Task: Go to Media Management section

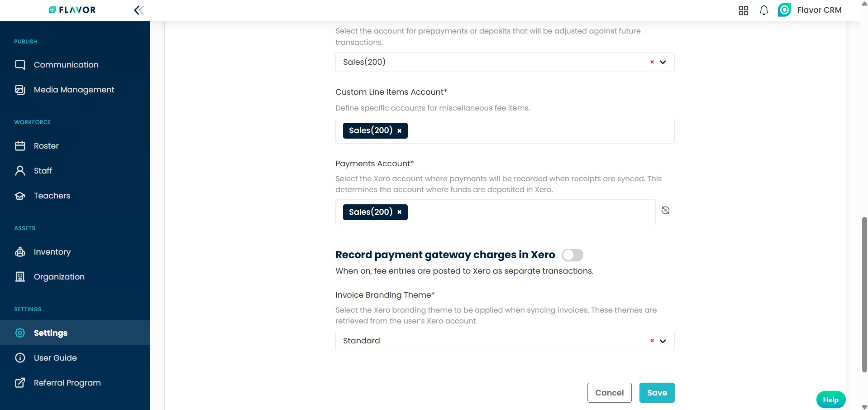Action: [x=74, y=90]
